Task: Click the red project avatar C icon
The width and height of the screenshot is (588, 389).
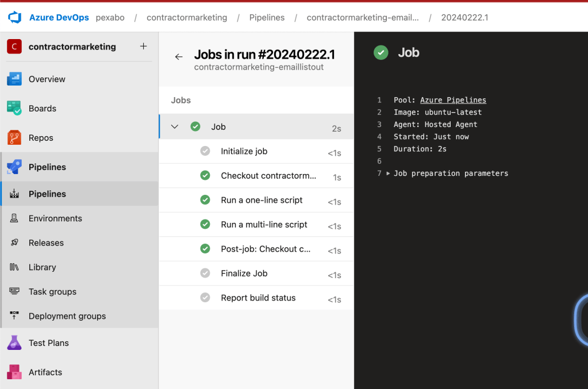Action: tap(14, 47)
